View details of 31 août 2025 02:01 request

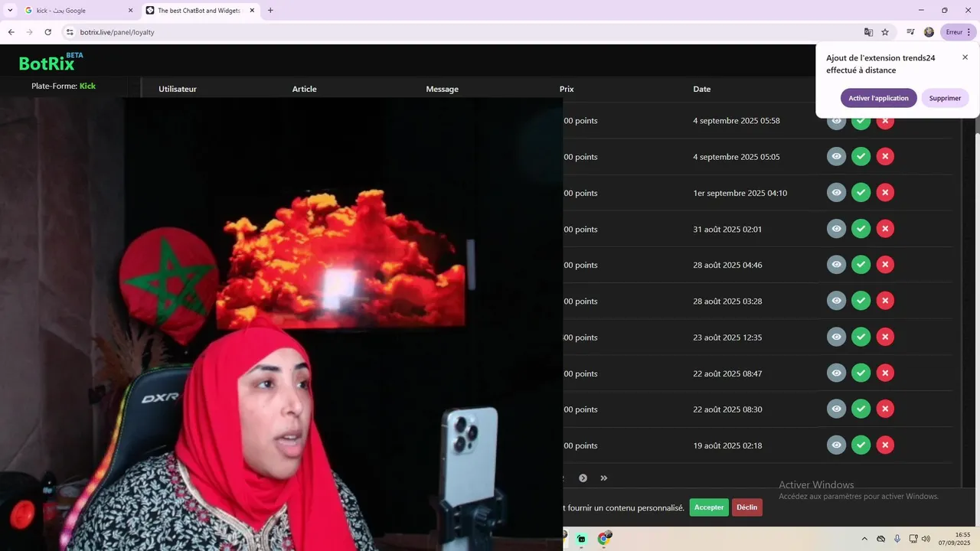(836, 228)
